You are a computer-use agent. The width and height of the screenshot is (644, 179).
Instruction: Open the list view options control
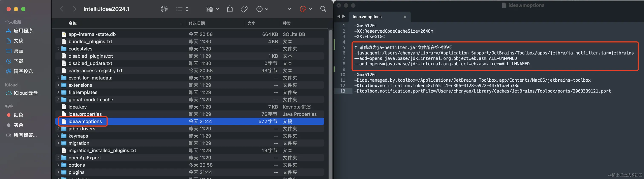tap(182, 9)
